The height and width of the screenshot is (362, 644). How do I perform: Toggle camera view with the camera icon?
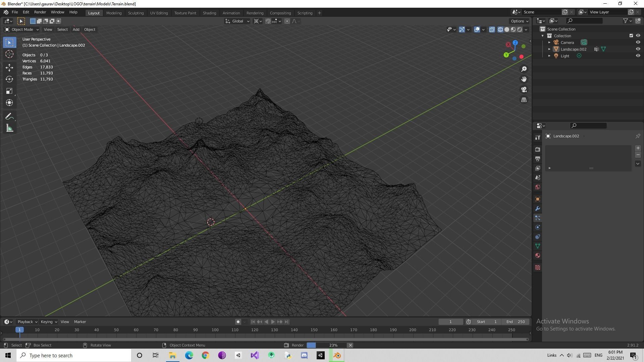tap(524, 89)
